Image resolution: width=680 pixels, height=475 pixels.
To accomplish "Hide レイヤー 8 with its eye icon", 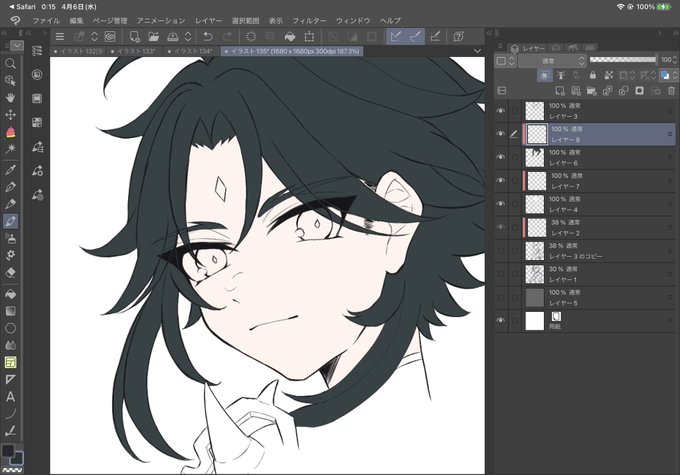I will pos(500,134).
